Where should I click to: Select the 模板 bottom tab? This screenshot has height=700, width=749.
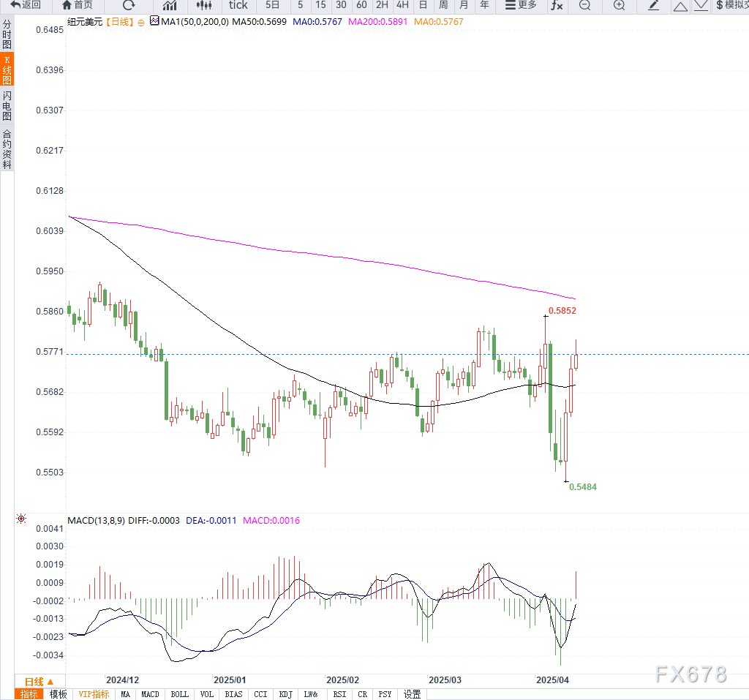(x=59, y=694)
